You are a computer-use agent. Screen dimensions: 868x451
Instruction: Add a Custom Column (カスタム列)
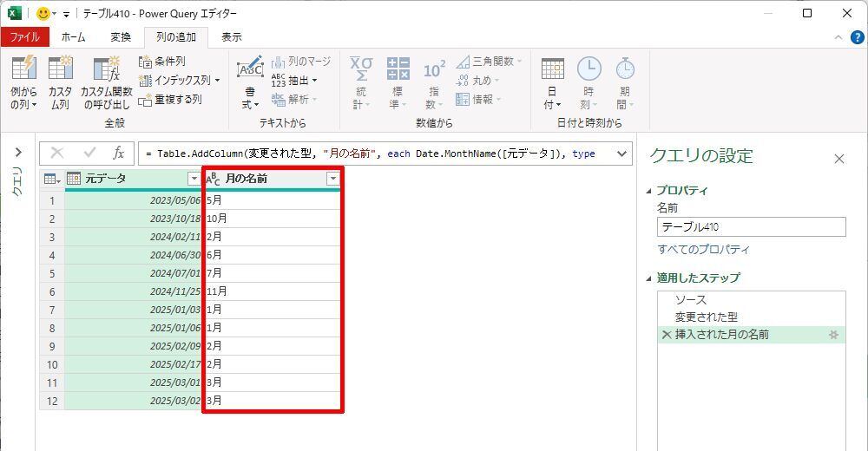click(x=60, y=82)
